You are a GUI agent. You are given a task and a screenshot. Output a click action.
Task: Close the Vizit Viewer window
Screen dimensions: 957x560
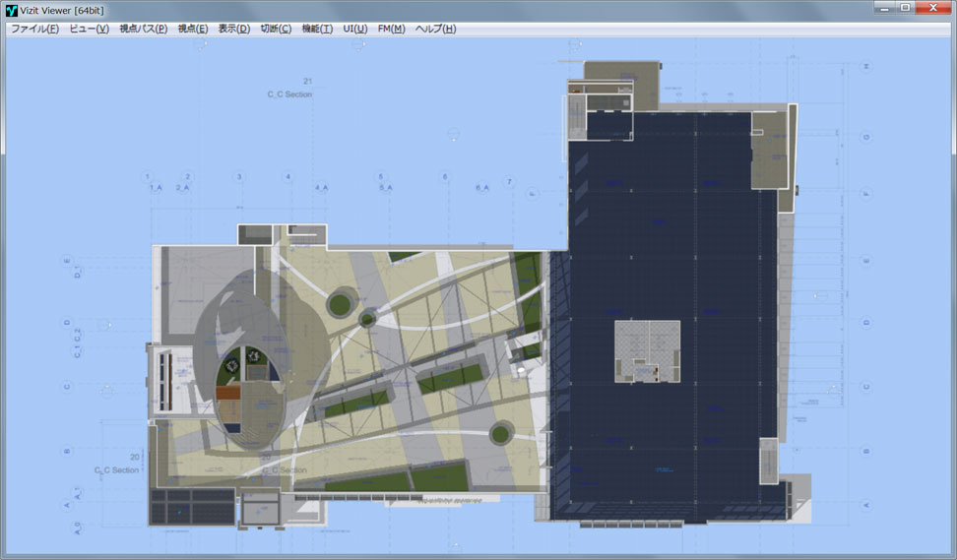(930, 8)
